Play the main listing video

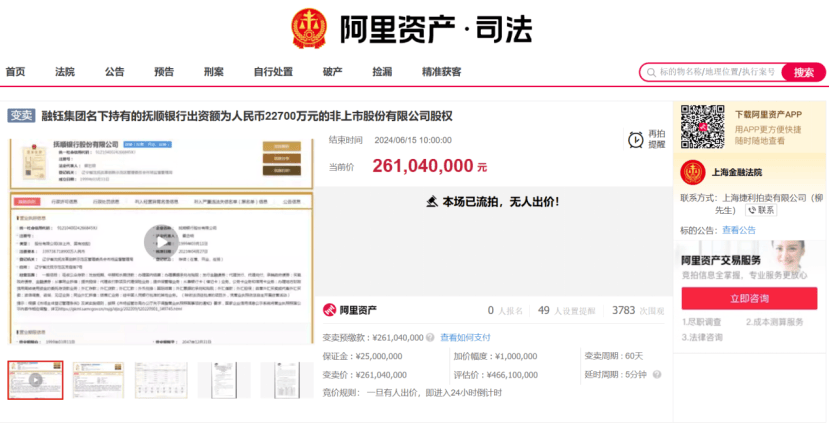click(x=161, y=243)
